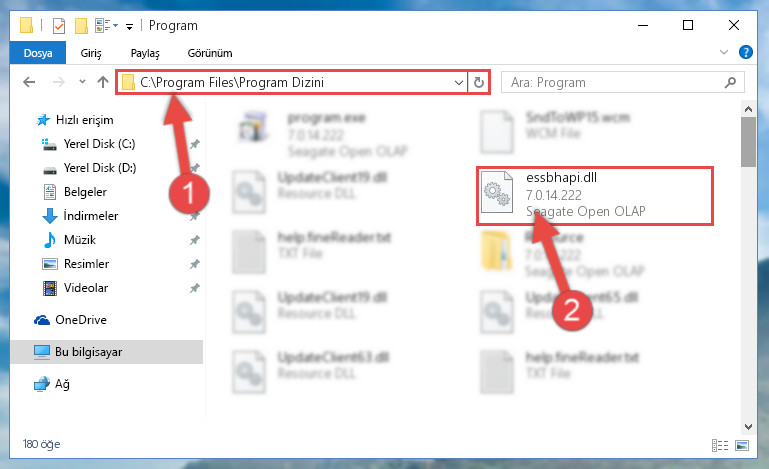Open the Dosya tab
The height and width of the screenshot is (469, 769).
tap(38, 53)
